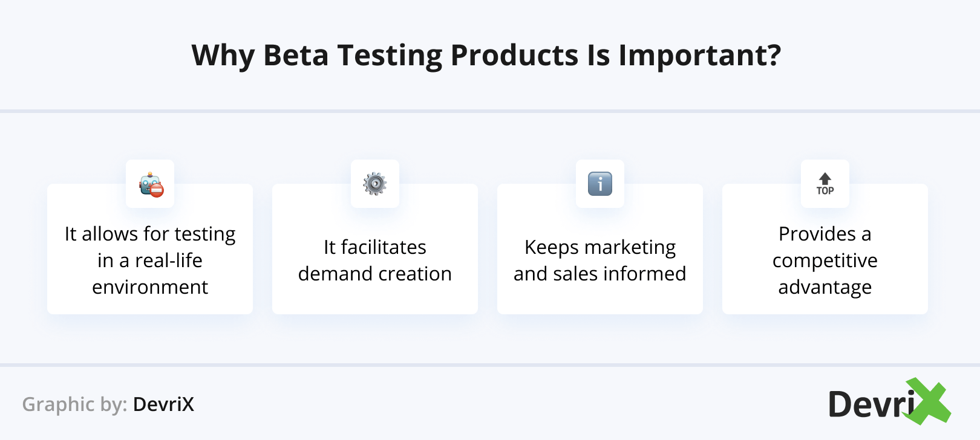Click the blue info icon
This screenshot has width=980, height=440.
coord(600,184)
